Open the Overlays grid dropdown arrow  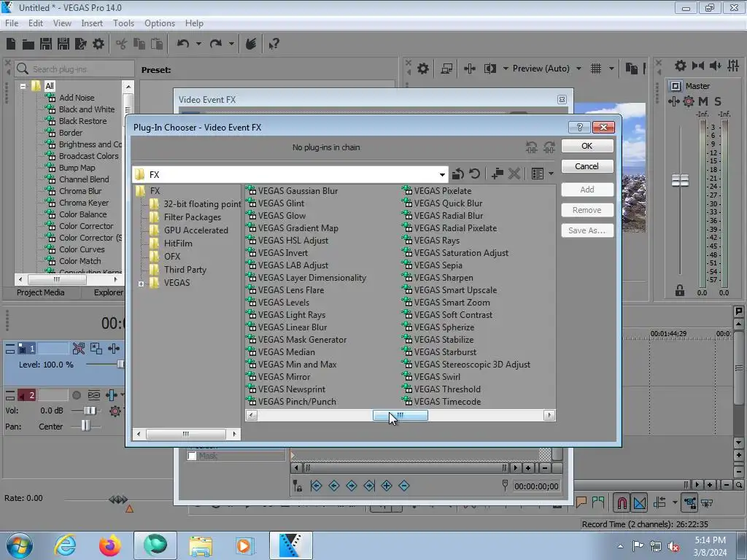coord(611,69)
